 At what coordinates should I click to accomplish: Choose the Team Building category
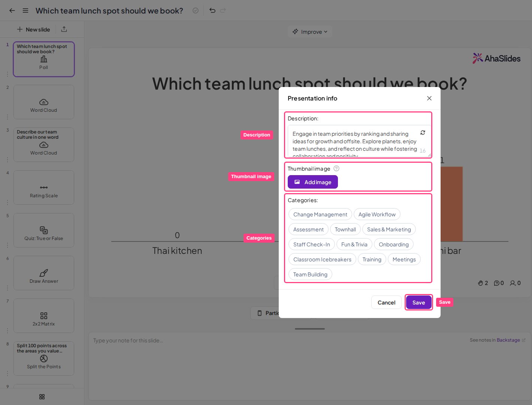click(x=310, y=274)
